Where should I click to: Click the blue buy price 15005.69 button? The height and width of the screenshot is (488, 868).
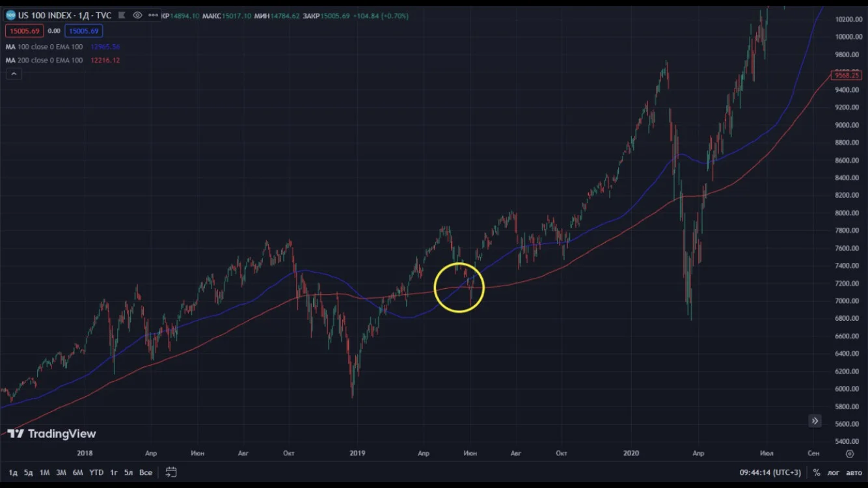83,31
